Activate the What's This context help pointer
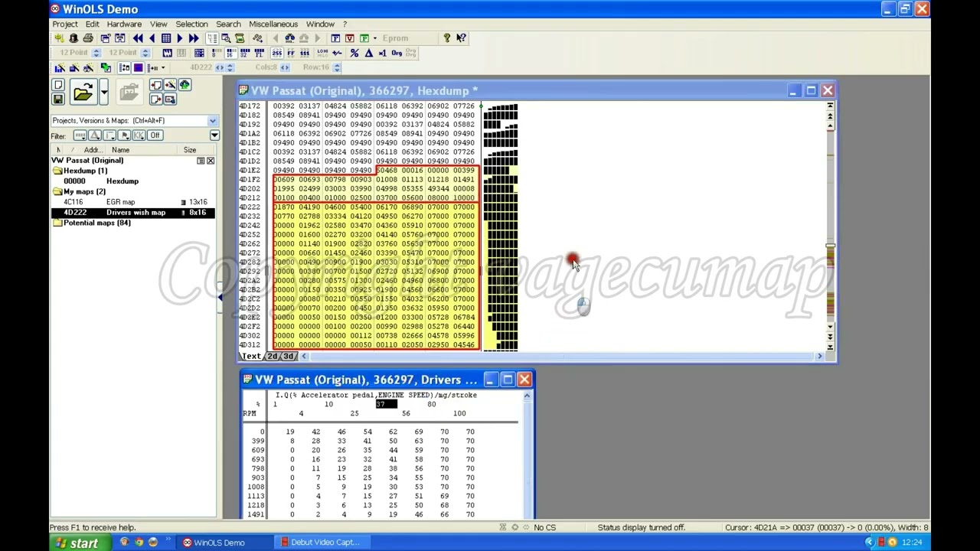 pos(461,38)
